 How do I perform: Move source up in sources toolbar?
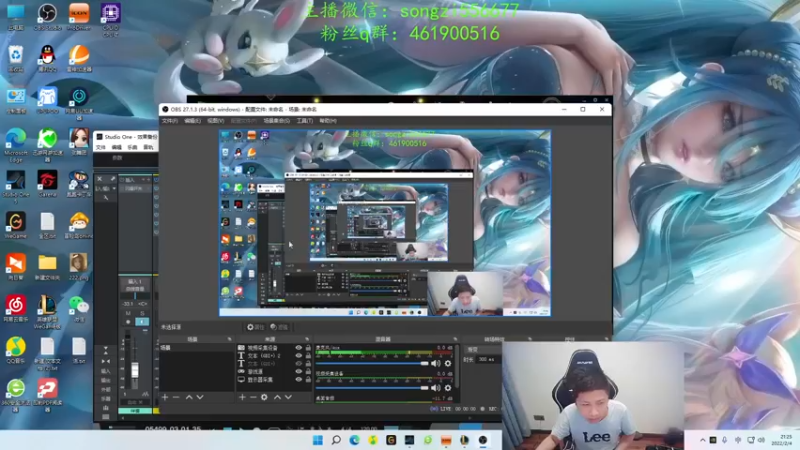coord(277,397)
